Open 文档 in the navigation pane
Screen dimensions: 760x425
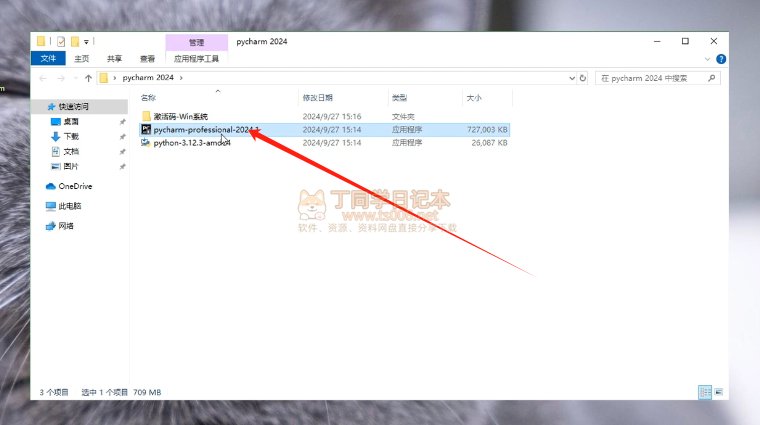coord(71,151)
